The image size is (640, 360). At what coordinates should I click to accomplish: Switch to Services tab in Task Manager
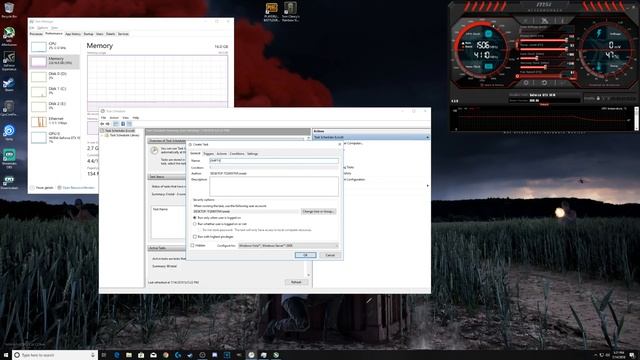click(x=123, y=34)
